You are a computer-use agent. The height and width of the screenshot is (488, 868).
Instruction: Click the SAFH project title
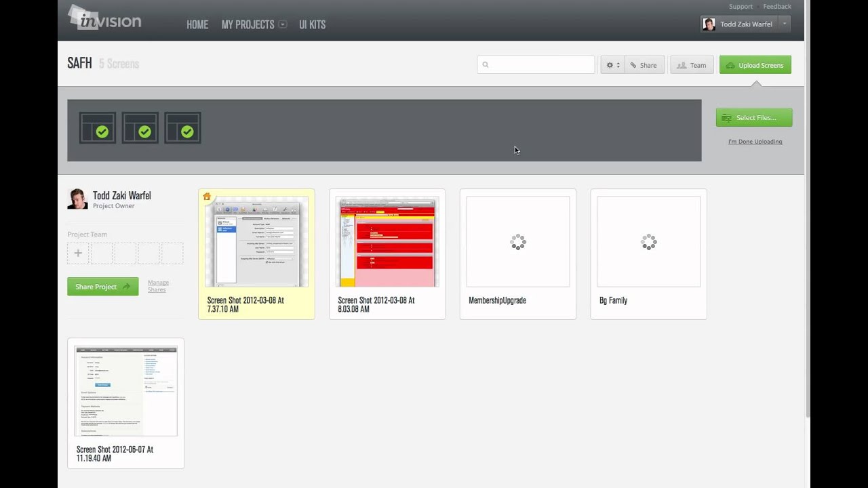pos(79,64)
